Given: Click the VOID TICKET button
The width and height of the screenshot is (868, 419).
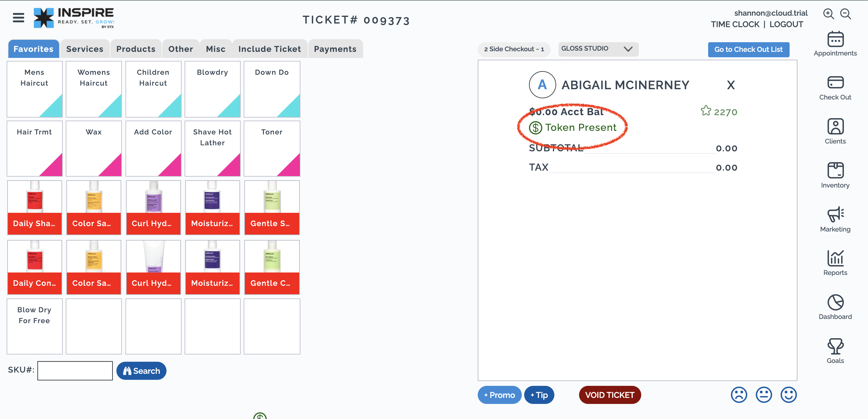Looking at the screenshot, I should click(610, 395).
